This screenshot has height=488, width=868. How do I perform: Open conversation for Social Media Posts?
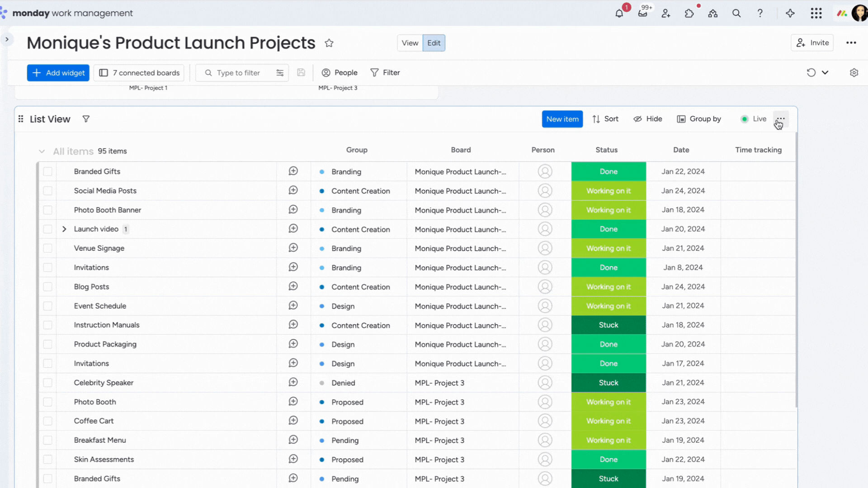[293, 190]
